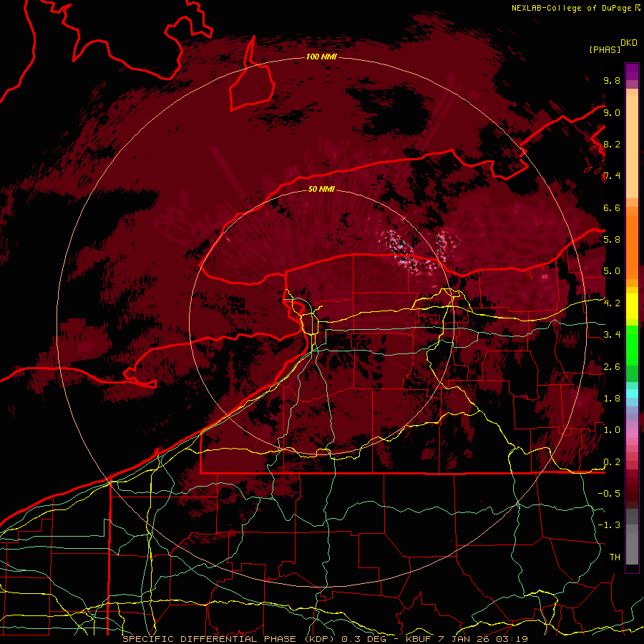This screenshot has height=644, width=644.
Task: Click the TH threshold label
Action: 615,557
